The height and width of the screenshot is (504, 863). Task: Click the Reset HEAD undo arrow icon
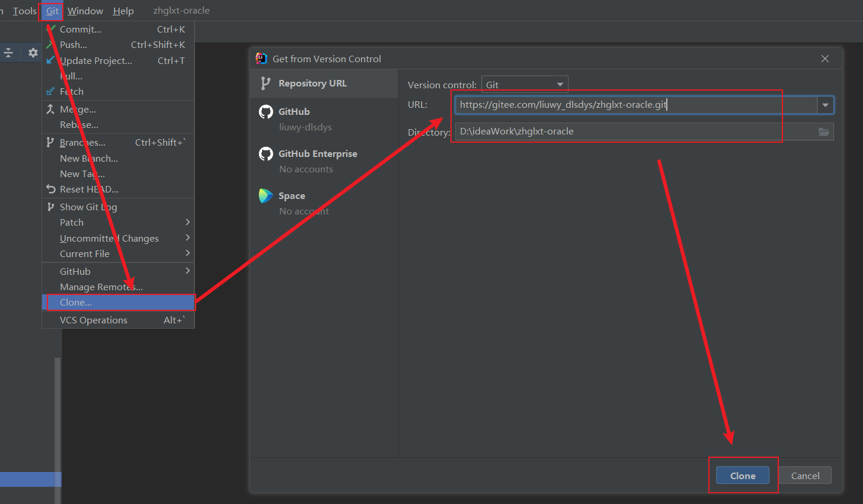pos(51,189)
